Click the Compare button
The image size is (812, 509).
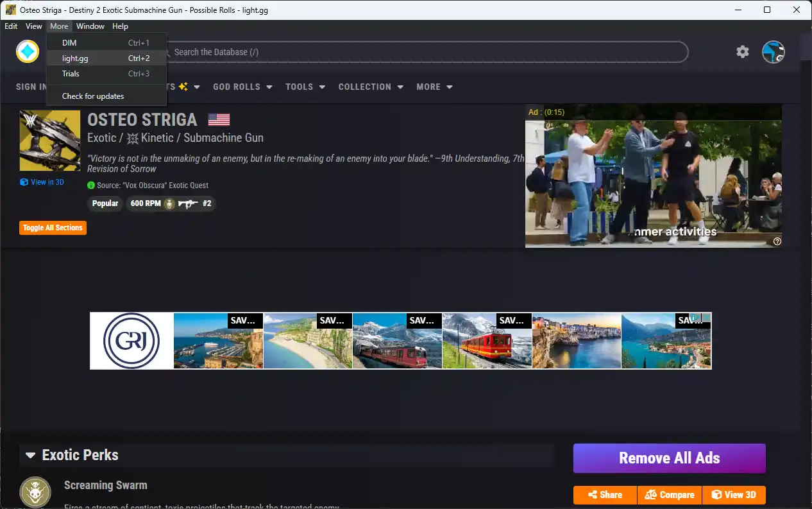(670, 495)
